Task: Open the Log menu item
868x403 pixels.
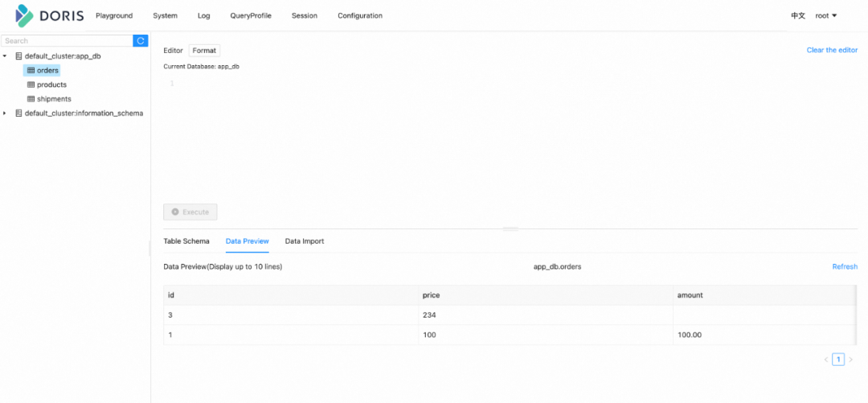Action: tap(203, 15)
